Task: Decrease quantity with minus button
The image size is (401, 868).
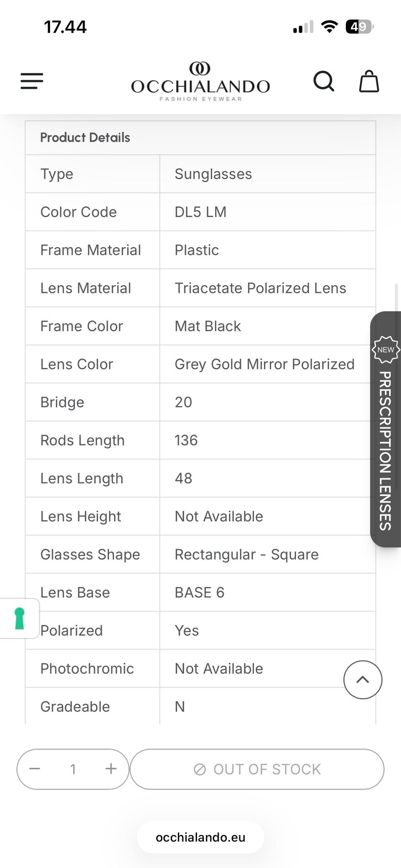Action: pos(35,769)
